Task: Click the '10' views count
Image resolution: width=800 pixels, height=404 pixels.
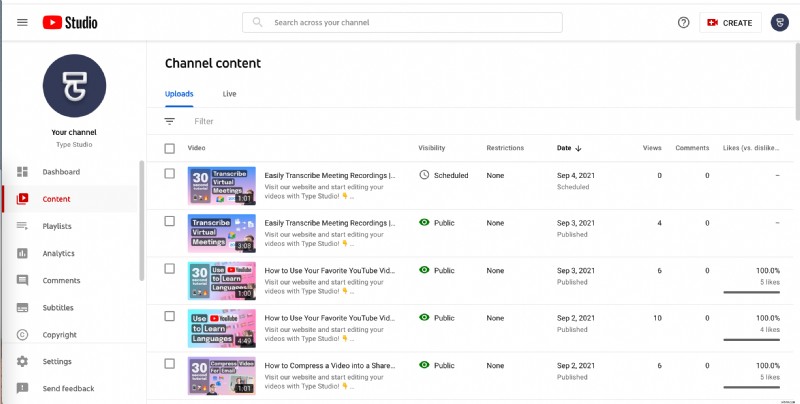Action: coord(657,318)
